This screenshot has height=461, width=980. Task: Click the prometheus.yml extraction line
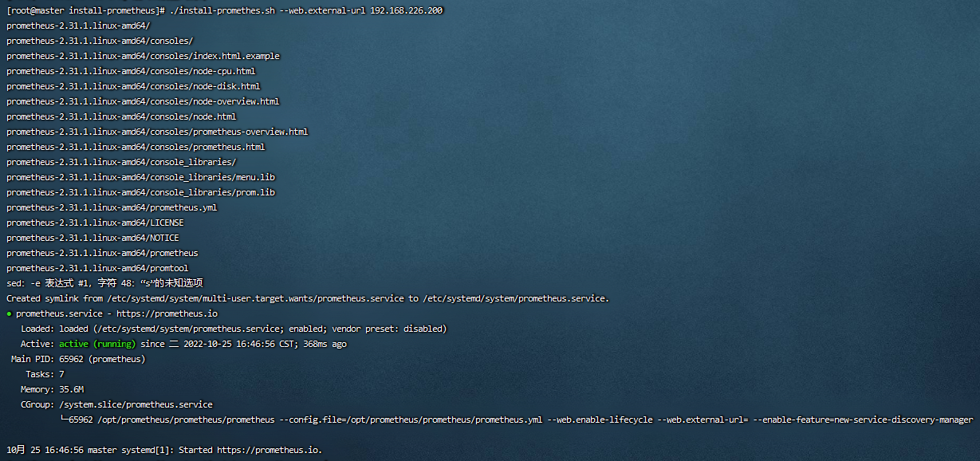click(x=112, y=207)
